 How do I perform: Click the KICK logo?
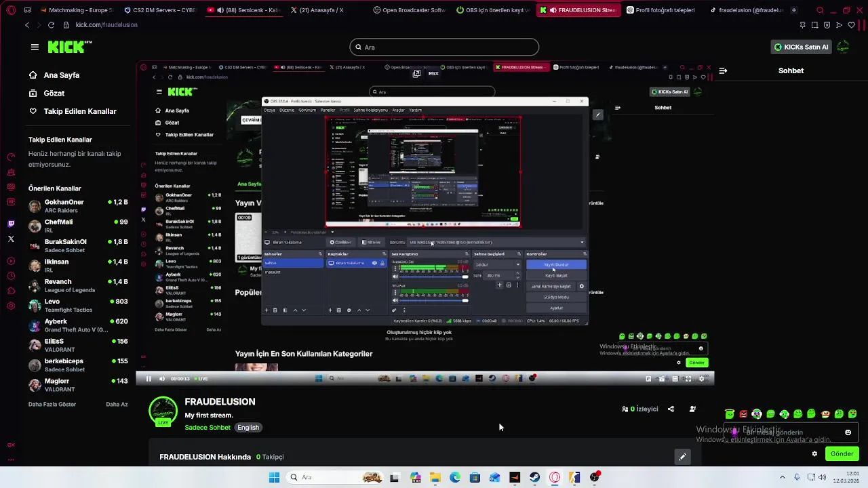[69, 47]
